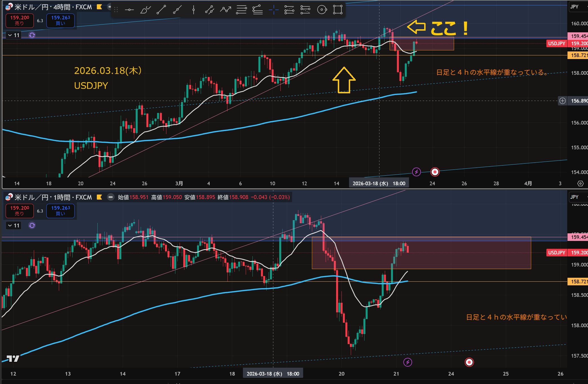Select the trend line tool
Image resolution: width=588 pixels, height=384 pixels.
pos(161,10)
